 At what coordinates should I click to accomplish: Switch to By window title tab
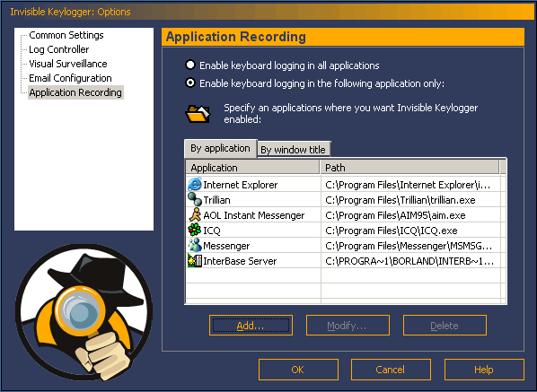coord(294,150)
